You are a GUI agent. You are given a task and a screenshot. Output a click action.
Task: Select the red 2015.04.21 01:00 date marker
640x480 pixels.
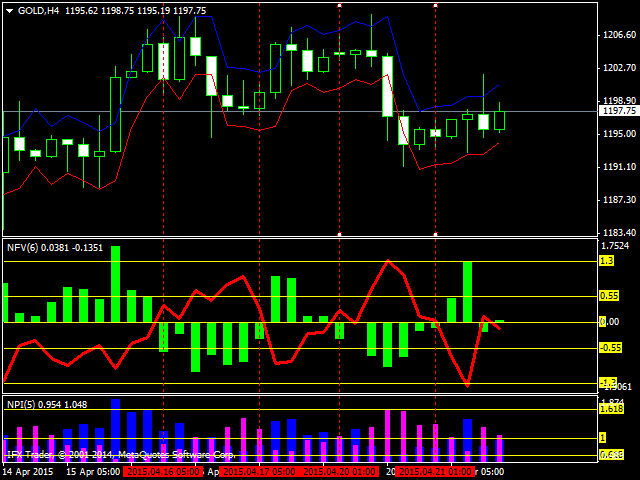point(436,472)
